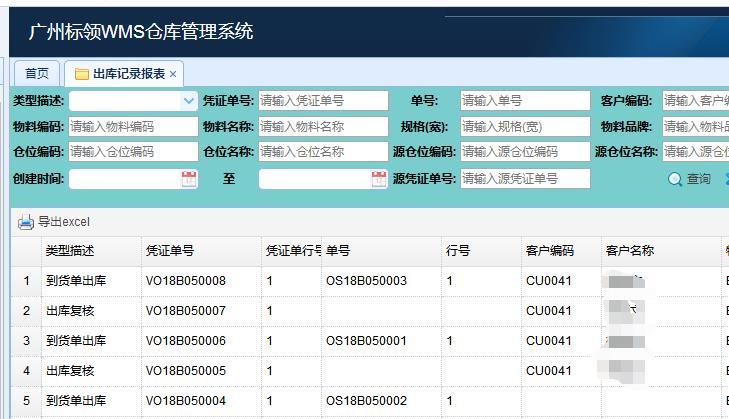The image size is (729, 419).
Task: Focus the 源凭证单号 input field
Action: coord(524,179)
